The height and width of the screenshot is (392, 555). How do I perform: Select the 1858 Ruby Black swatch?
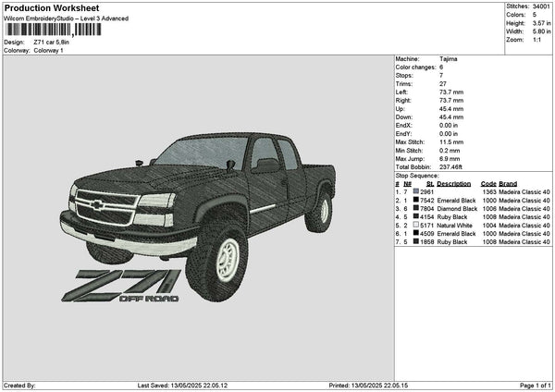pyautogui.click(x=416, y=241)
